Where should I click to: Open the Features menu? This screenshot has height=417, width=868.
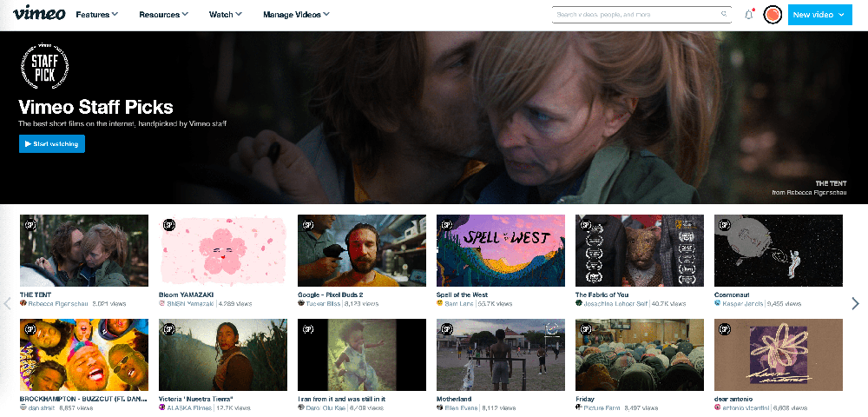coord(97,15)
